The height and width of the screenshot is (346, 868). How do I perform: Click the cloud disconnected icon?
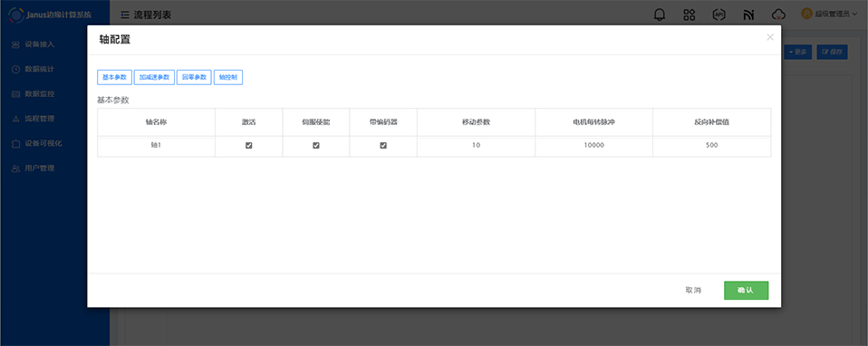[x=778, y=14]
